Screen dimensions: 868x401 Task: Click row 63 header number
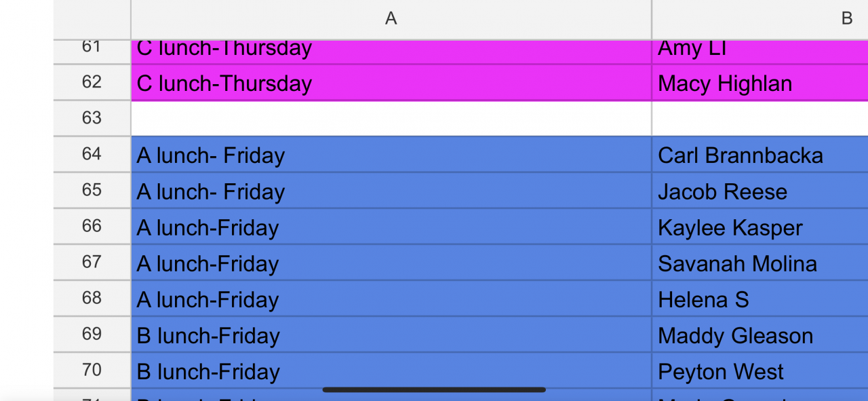coord(92,118)
